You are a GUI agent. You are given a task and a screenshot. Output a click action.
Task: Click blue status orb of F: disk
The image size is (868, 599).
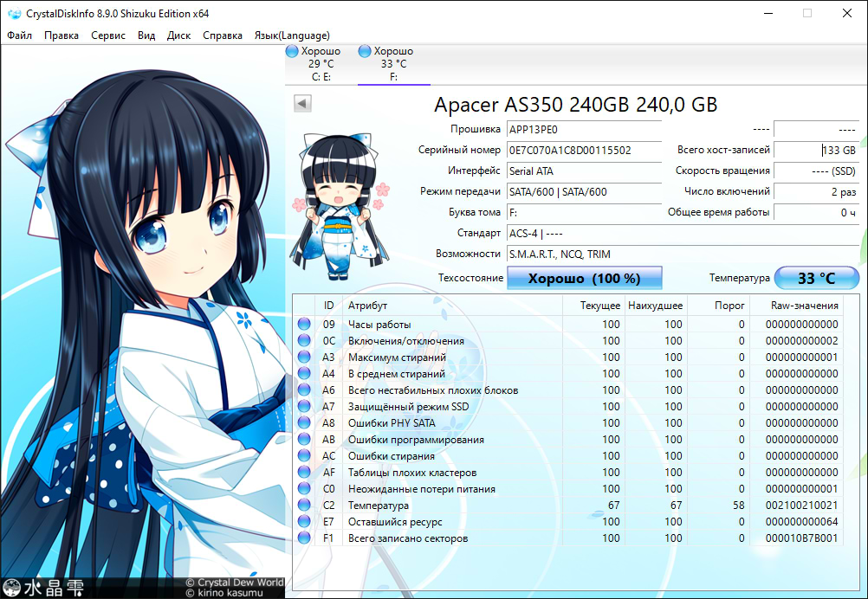tap(364, 52)
